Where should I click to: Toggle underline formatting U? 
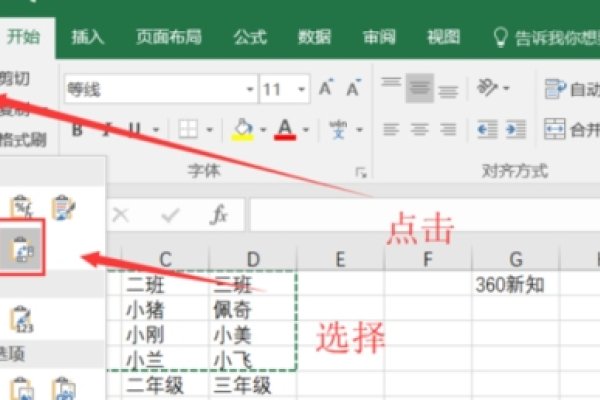pos(135,129)
